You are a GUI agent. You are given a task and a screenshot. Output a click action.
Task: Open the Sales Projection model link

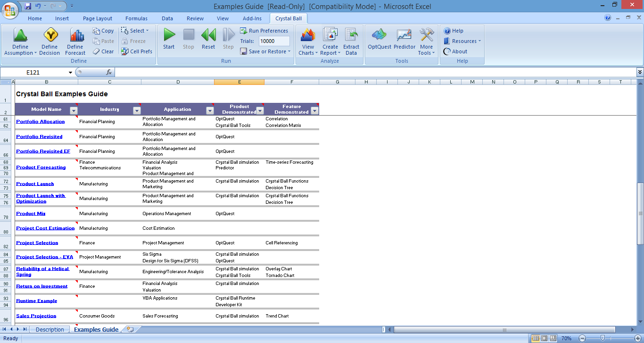click(36, 316)
